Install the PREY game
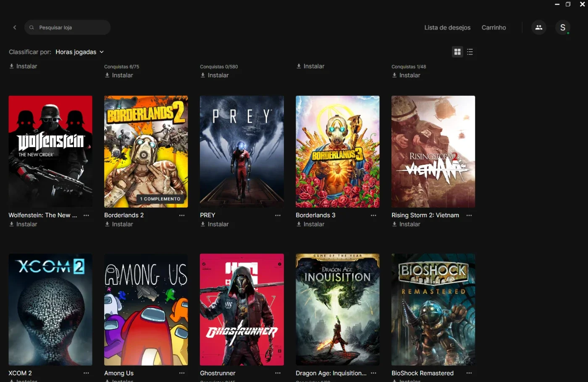Viewport: 588px width, 382px height. pyautogui.click(x=215, y=224)
